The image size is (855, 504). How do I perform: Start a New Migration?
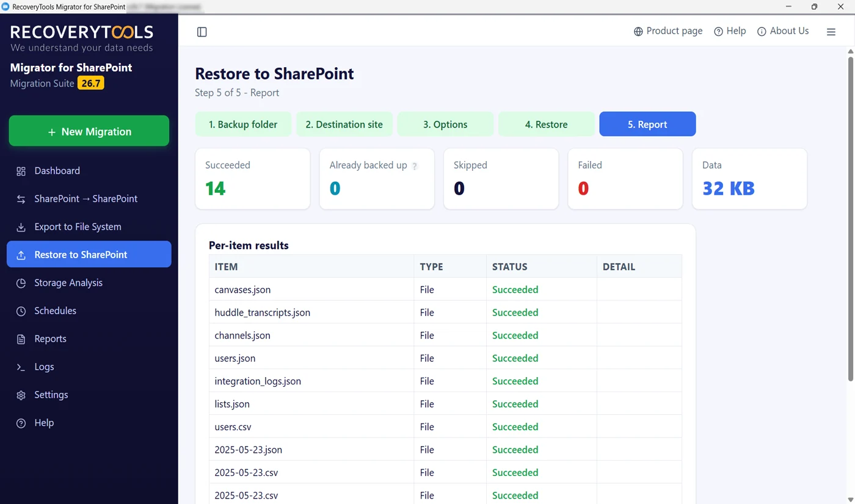click(89, 131)
